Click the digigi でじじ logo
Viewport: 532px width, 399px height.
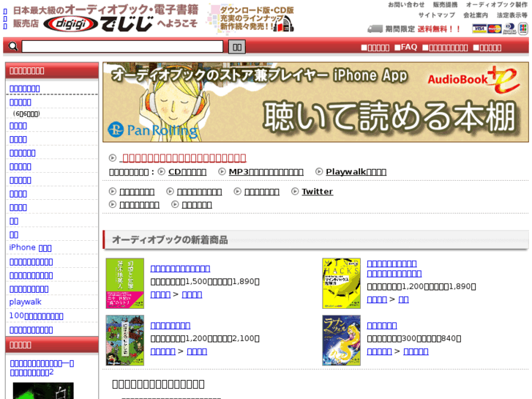(98, 23)
